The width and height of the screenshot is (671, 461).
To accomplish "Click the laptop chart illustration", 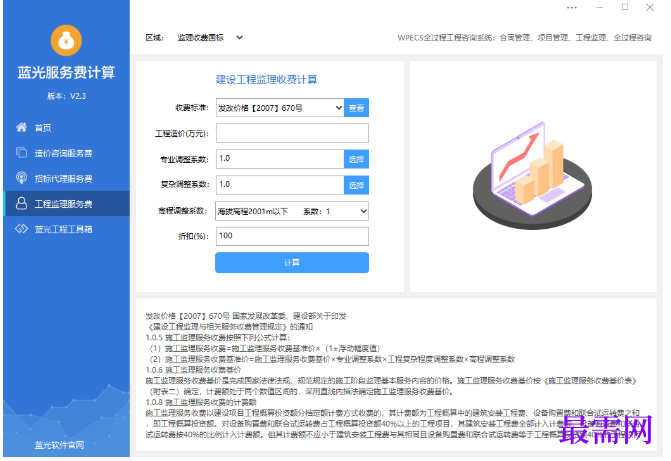I will [x=533, y=175].
